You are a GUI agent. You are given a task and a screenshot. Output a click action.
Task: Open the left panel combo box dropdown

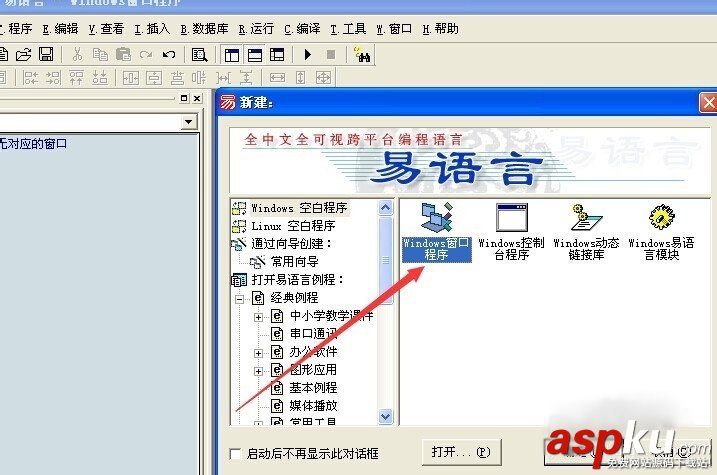pos(188,122)
